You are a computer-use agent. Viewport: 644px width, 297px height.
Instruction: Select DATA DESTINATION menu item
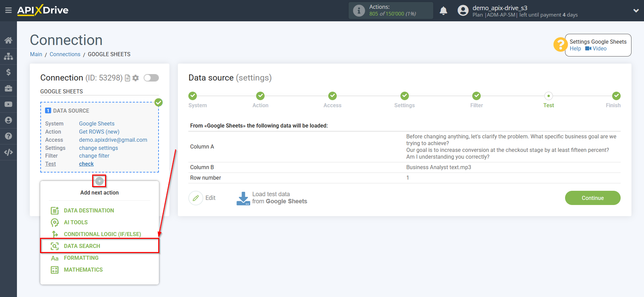click(89, 210)
